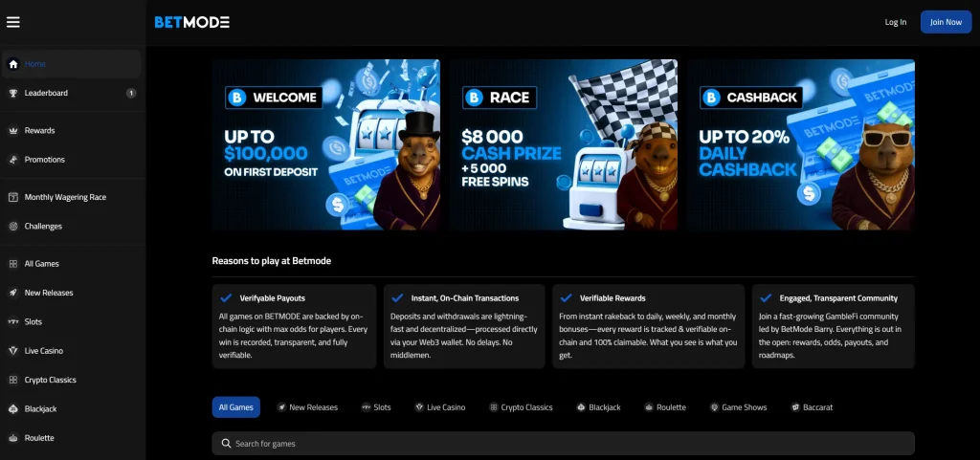Click the search magnifier icon
Viewport: 980px width, 460px height.
click(226, 444)
